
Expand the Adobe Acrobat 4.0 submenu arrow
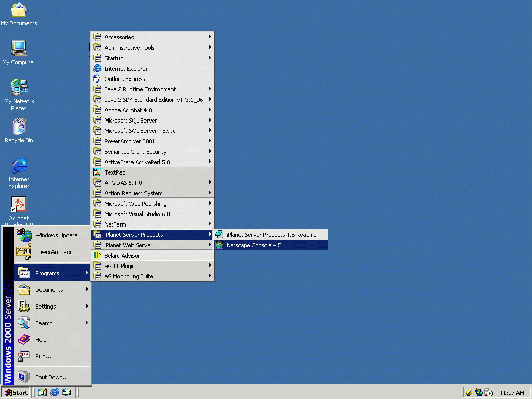point(210,110)
